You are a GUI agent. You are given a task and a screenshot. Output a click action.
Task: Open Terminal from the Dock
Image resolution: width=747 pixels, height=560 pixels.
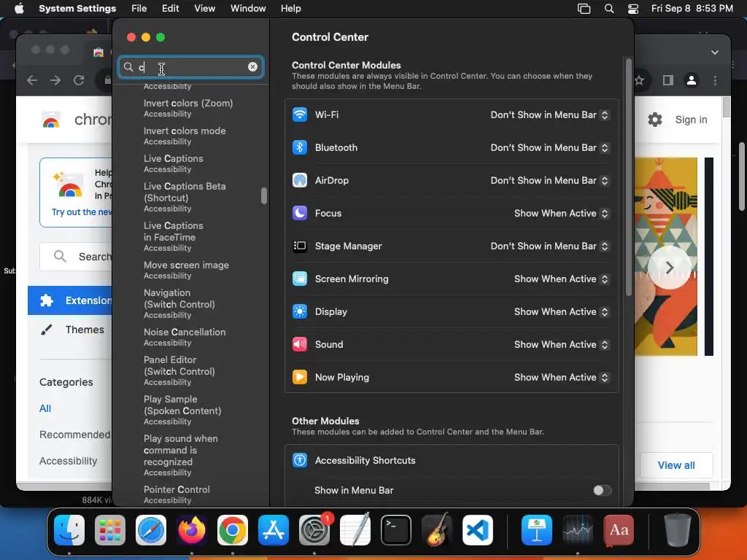point(396,530)
